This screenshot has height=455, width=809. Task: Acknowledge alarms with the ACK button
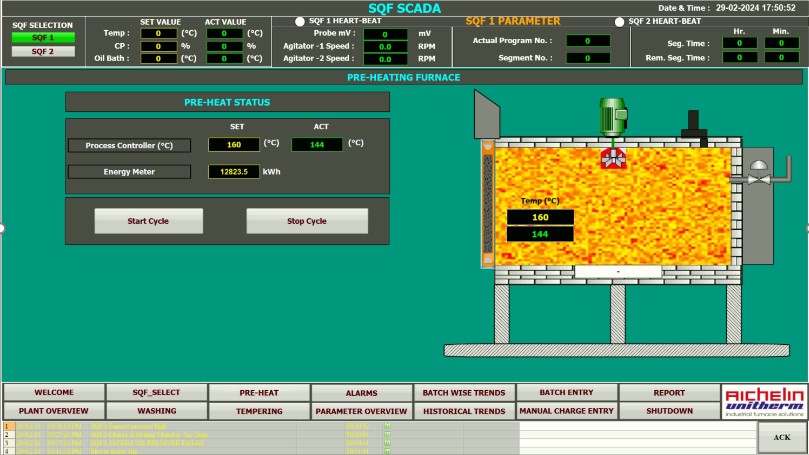coord(782,437)
